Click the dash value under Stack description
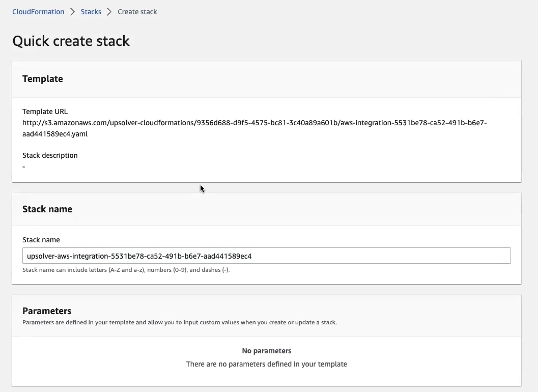This screenshot has width=538, height=392. [x=24, y=166]
